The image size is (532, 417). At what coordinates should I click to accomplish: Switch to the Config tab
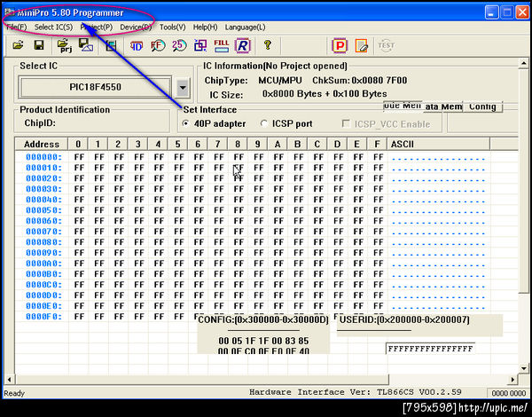[482, 106]
